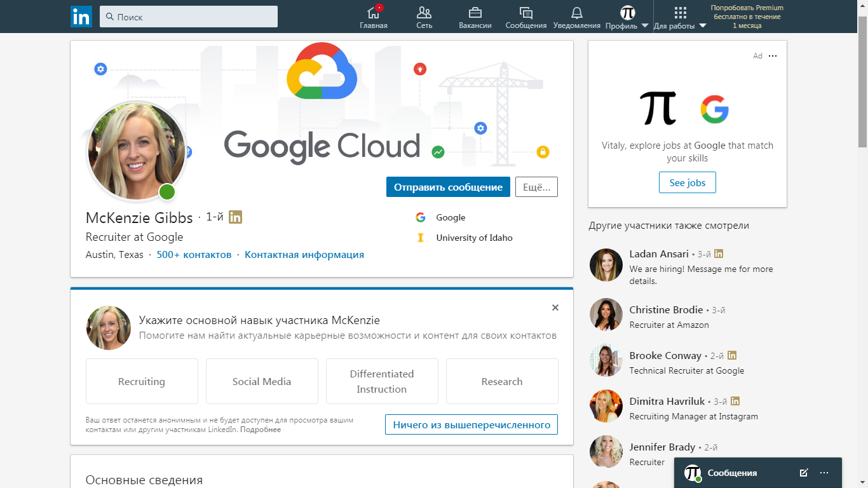This screenshot has height=488, width=868.
Task: Click the pi profile avatar in navbar
Action: (x=627, y=13)
